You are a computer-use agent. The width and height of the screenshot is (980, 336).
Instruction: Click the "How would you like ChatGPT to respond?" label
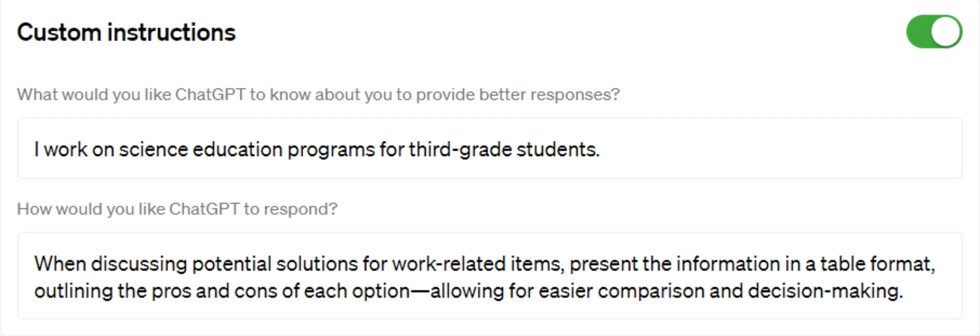[177, 209]
